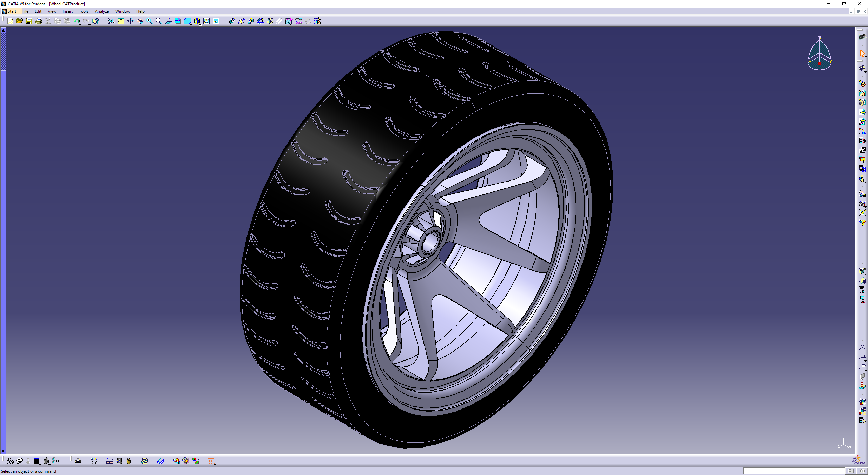Click the Measure Inertia weight icon

click(129, 461)
